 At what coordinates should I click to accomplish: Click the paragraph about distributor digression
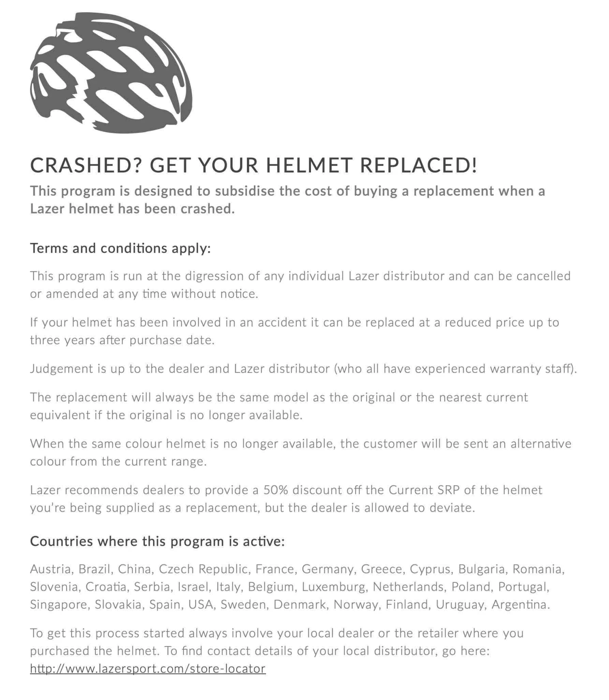300,285
